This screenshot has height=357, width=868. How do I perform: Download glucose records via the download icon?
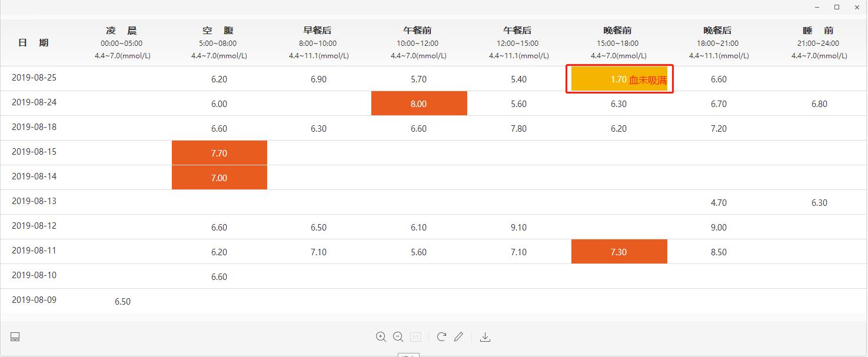pos(485,336)
